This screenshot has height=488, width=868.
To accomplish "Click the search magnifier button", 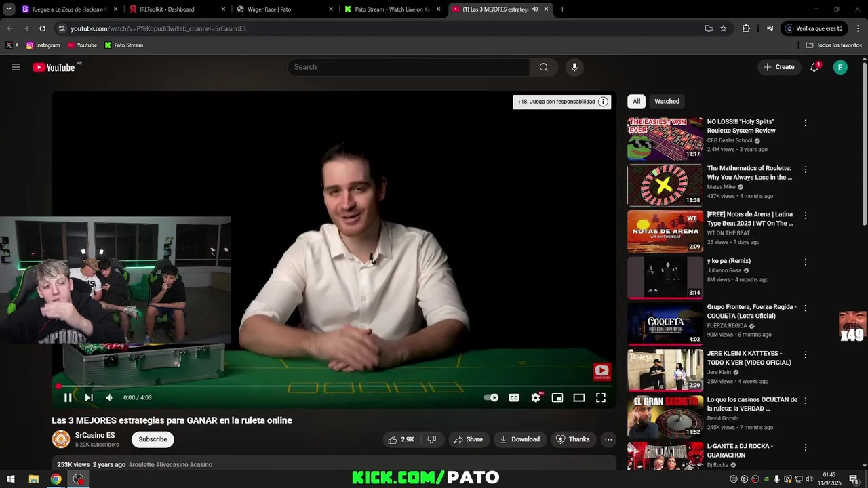I will tap(544, 67).
